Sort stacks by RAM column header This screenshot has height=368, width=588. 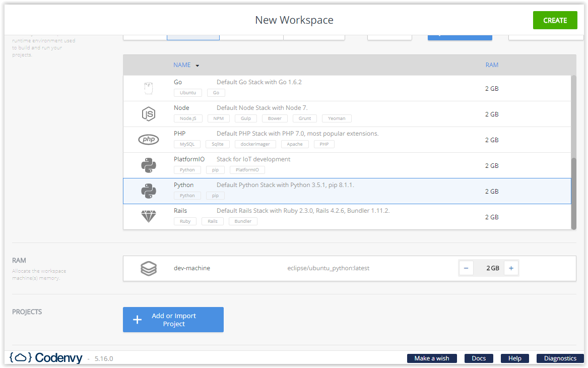(x=492, y=65)
